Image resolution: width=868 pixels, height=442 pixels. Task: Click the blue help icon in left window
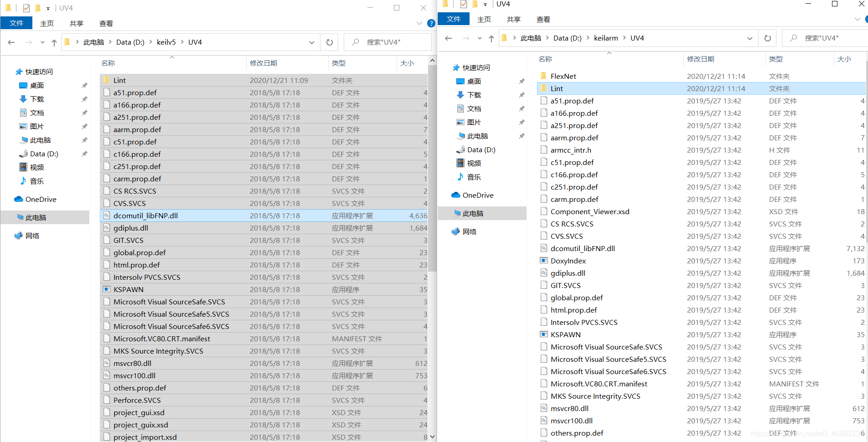[431, 23]
